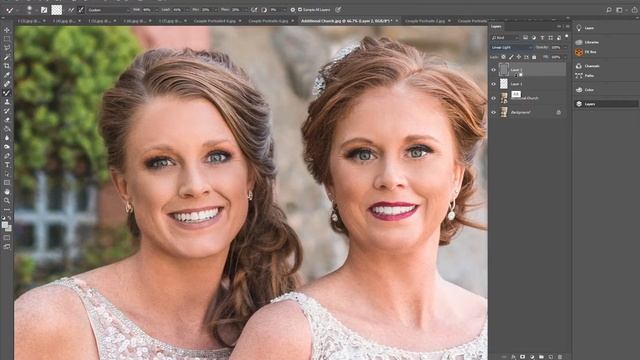
Task: Select the Crop tool
Action: tap(7, 66)
